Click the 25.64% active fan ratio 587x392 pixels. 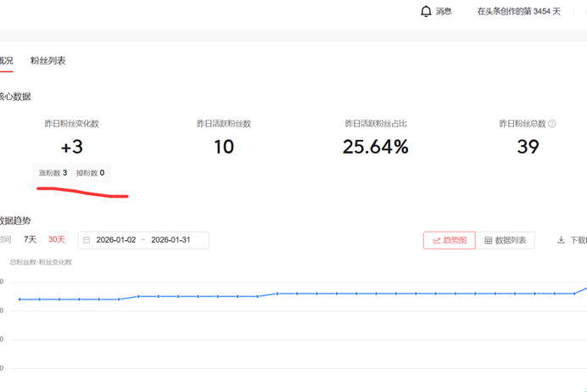coord(375,147)
